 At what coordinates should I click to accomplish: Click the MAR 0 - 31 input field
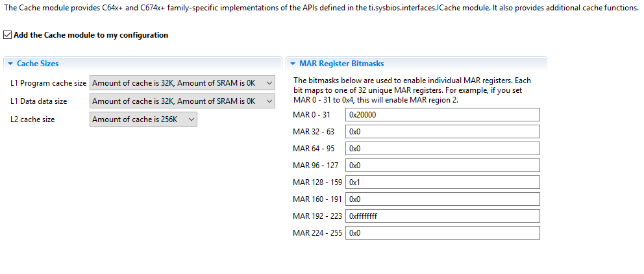(x=442, y=115)
